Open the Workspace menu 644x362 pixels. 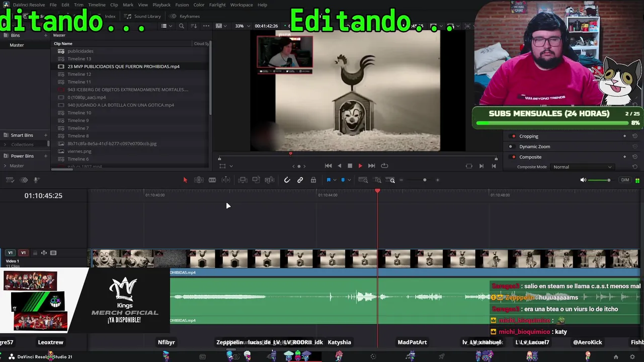tap(242, 5)
